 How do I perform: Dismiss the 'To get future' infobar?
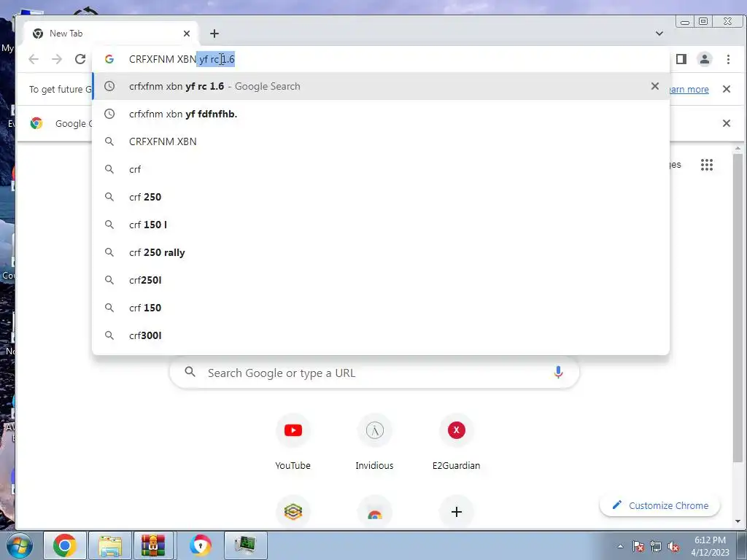(727, 89)
